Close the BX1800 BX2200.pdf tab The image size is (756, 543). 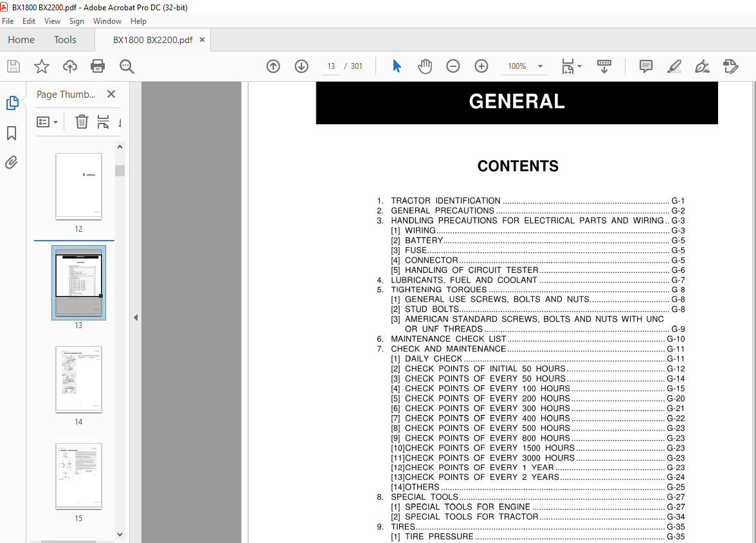coord(202,40)
